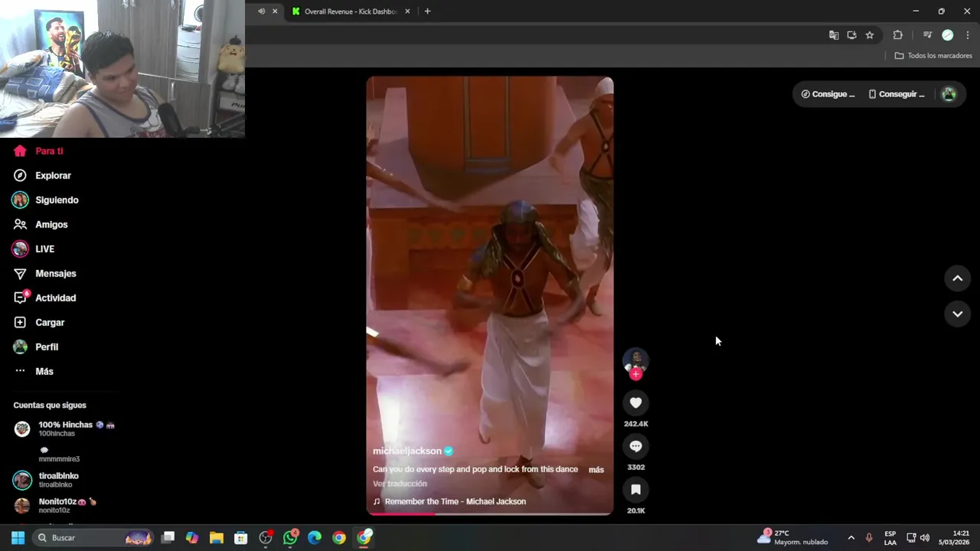Open the Chrome extensions puzzle icon

(898, 35)
